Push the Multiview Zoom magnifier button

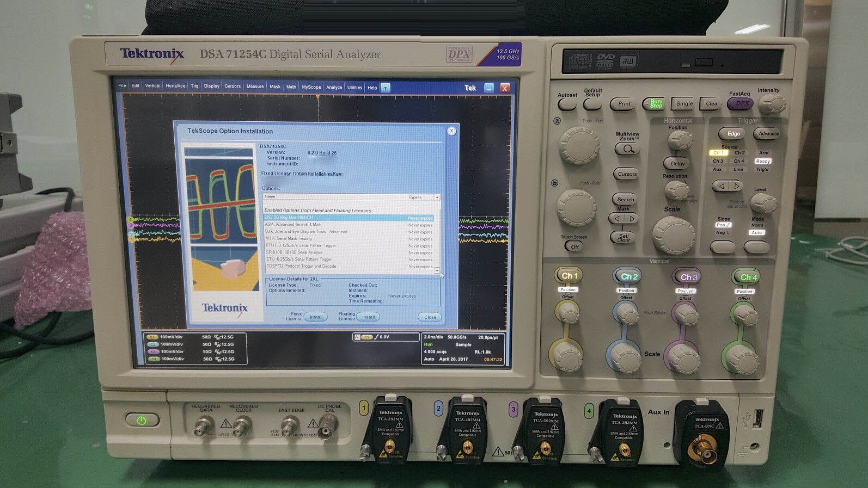click(627, 149)
